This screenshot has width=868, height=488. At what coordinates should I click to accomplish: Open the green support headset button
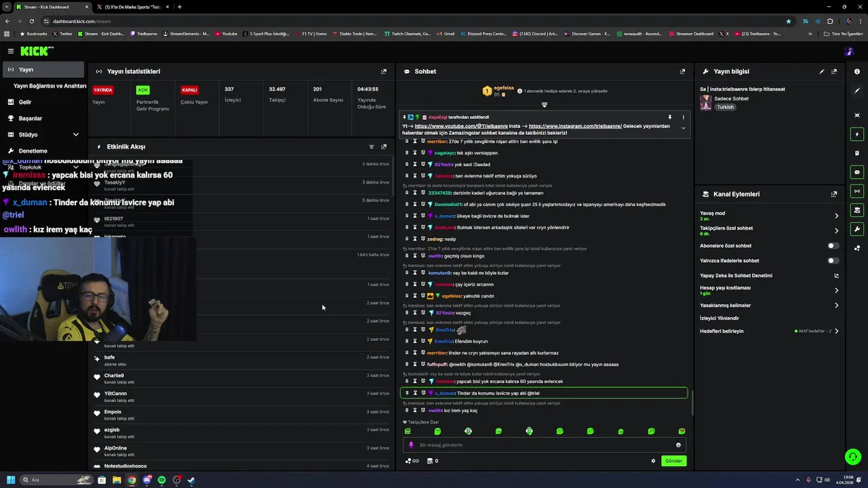point(853,457)
